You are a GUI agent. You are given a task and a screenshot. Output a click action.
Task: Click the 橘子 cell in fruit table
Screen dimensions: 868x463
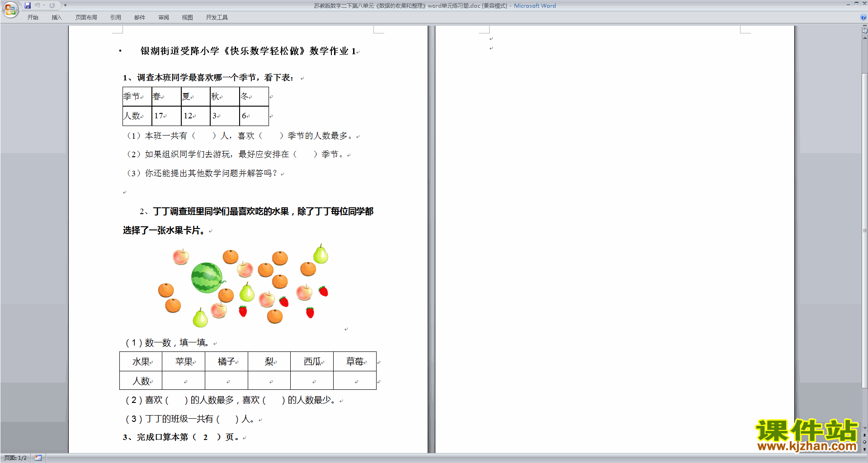[226, 362]
